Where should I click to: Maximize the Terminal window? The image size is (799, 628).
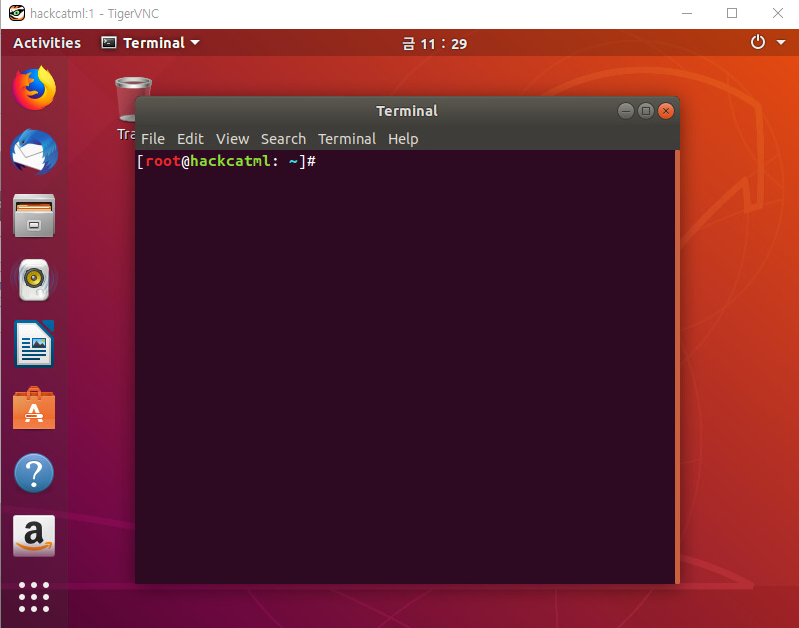point(646,111)
